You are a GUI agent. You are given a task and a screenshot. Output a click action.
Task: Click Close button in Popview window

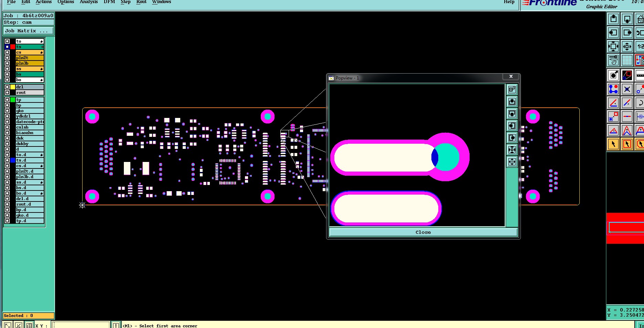pyautogui.click(x=423, y=232)
